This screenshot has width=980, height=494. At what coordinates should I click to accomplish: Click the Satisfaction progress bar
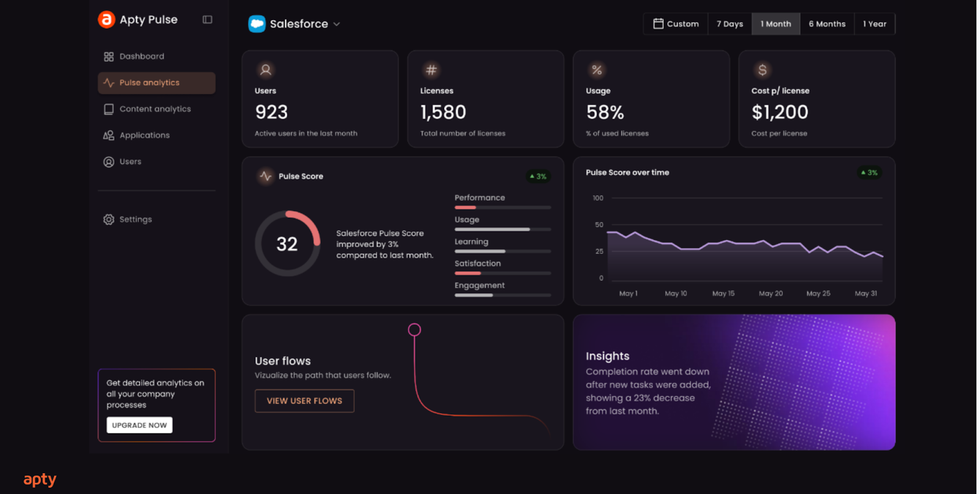coord(503,273)
